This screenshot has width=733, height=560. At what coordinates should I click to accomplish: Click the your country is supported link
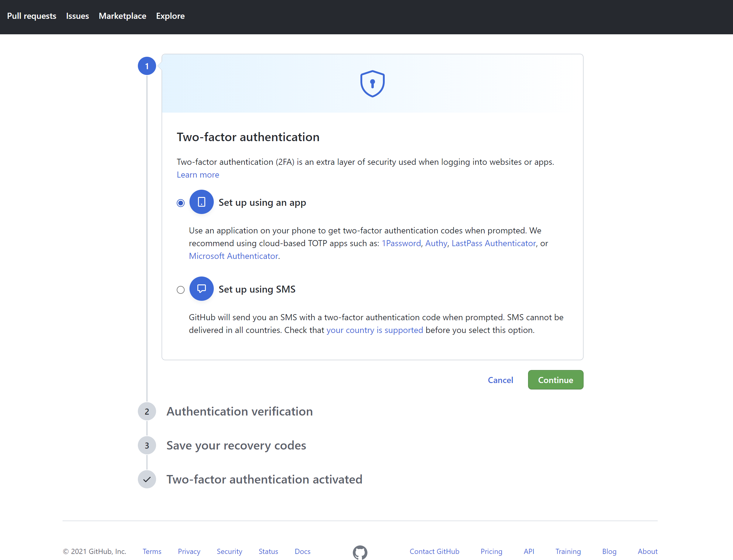[374, 330]
